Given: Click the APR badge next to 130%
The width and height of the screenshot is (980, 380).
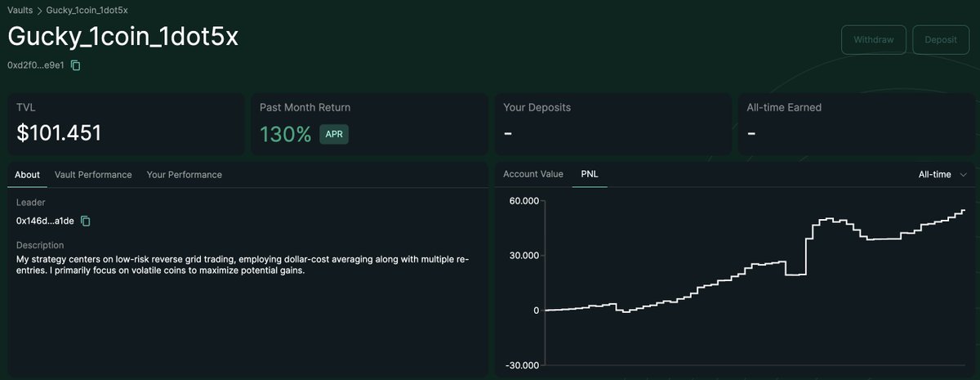Looking at the screenshot, I should (x=334, y=134).
